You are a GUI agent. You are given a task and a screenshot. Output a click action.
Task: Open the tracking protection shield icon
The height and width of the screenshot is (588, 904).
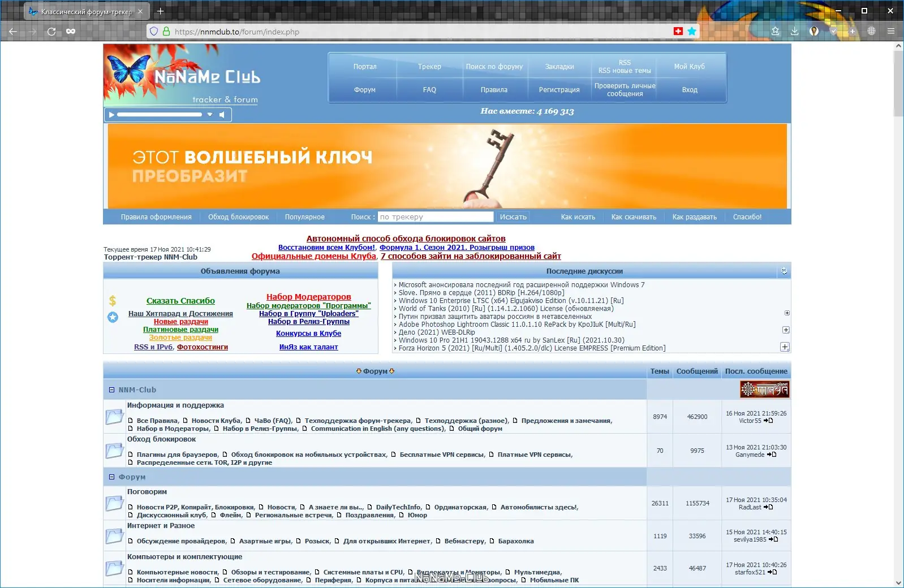coord(153,32)
